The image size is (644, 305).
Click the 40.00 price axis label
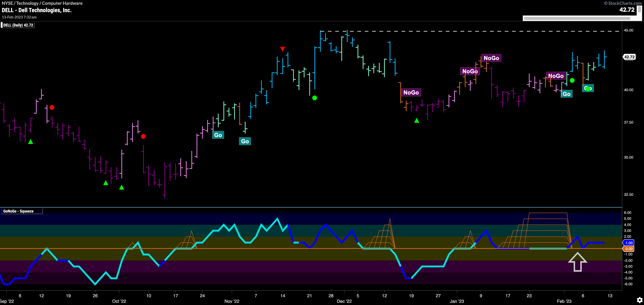(x=629, y=90)
